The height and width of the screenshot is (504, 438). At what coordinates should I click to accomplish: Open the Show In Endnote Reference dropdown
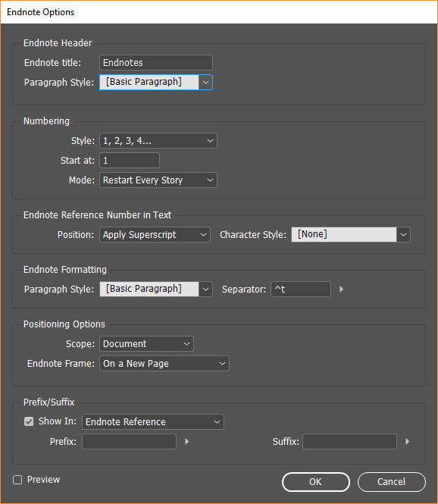click(x=153, y=421)
